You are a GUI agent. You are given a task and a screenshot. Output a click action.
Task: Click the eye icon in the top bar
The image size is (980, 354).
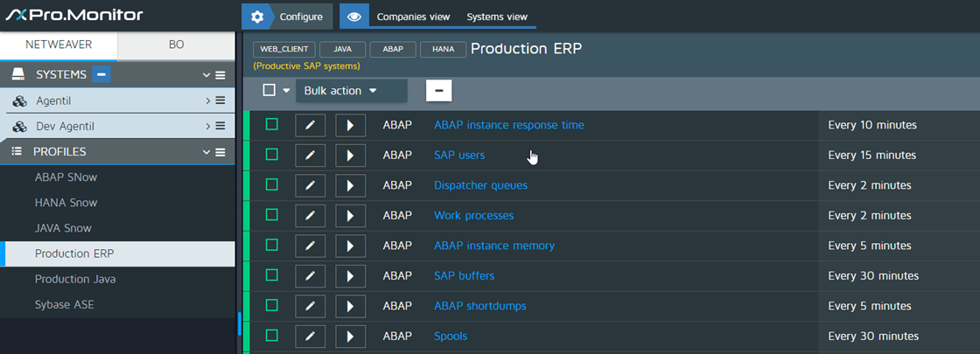pos(353,17)
